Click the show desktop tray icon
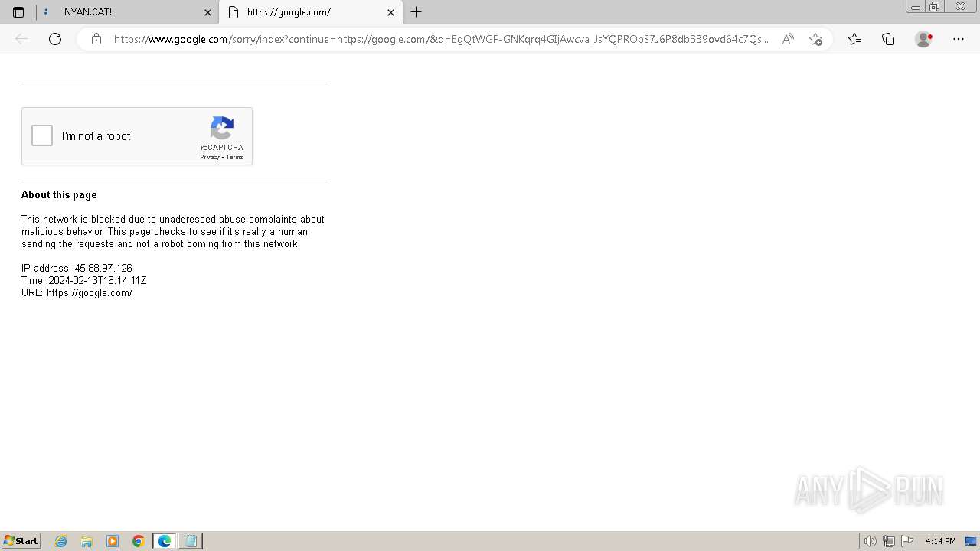 pyautogui.click(x=971, y=541)
